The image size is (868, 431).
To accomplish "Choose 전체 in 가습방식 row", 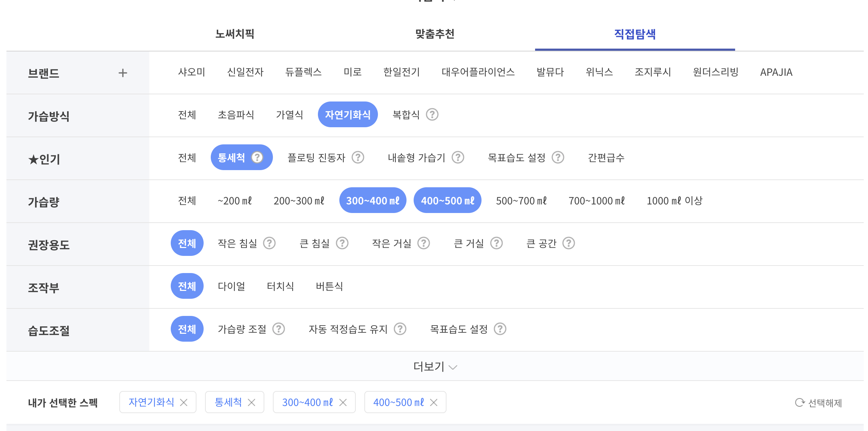I will pyautogui.click(x=187, y=114).
